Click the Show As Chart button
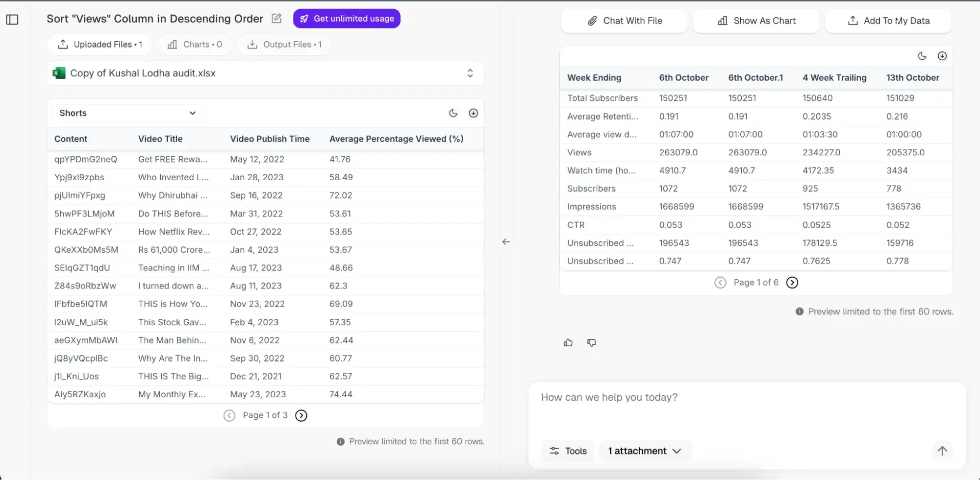Viewport: 980px width, 480px height. click(755, 21)
